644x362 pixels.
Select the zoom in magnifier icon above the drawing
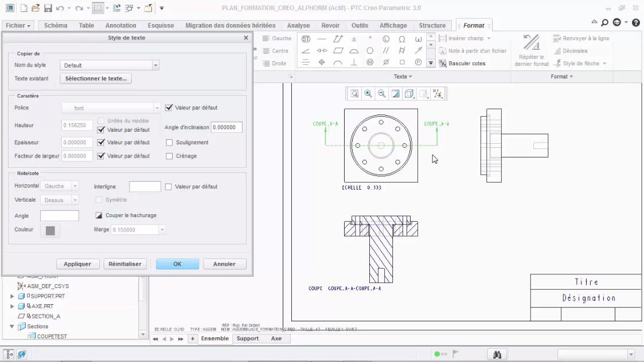(x=367, y=92)
